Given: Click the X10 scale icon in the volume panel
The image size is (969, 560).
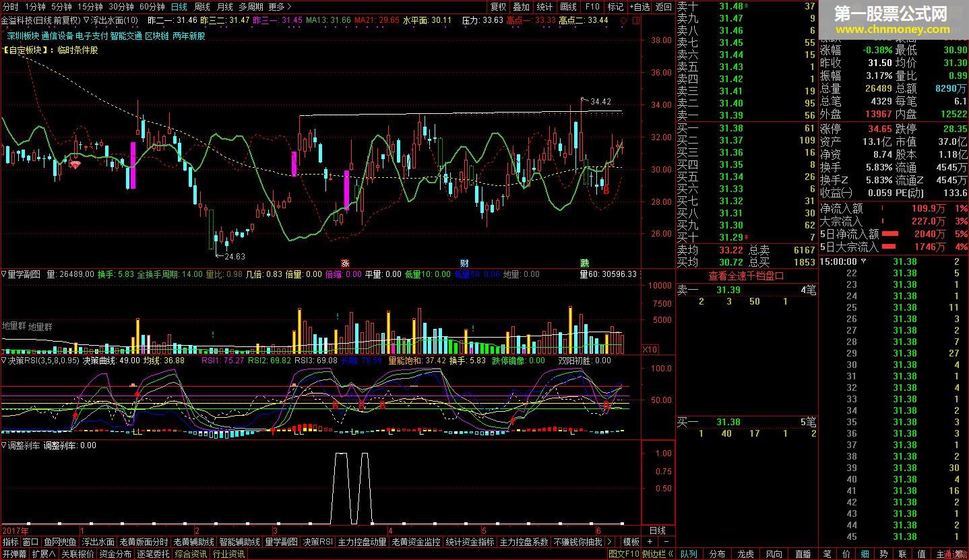Looking at the screenshot, I should [x=650, y=349].
